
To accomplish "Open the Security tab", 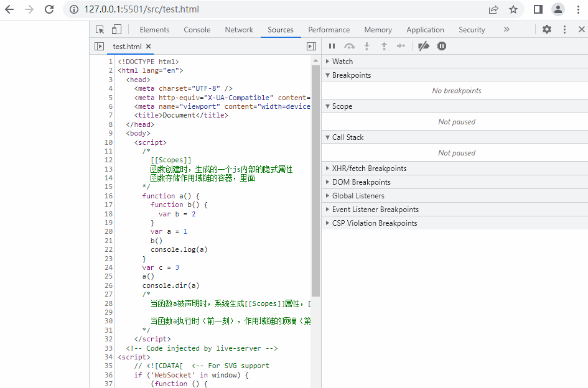I will [472, 30].
